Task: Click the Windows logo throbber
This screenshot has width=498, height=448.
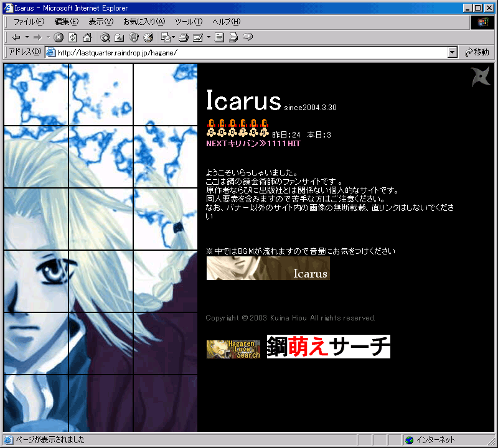Action: tap(482, 22)
